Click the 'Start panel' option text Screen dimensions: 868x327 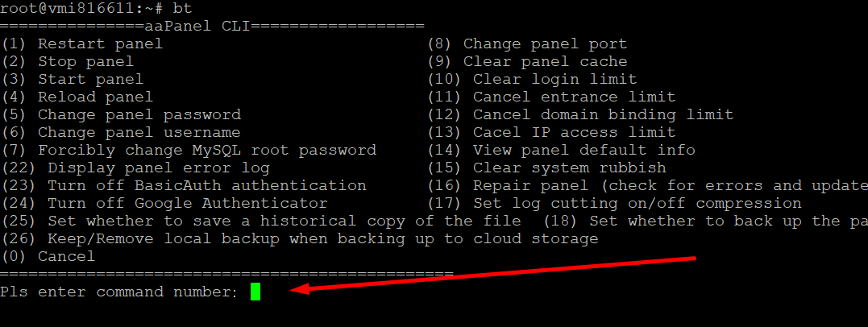coord(73,79)
